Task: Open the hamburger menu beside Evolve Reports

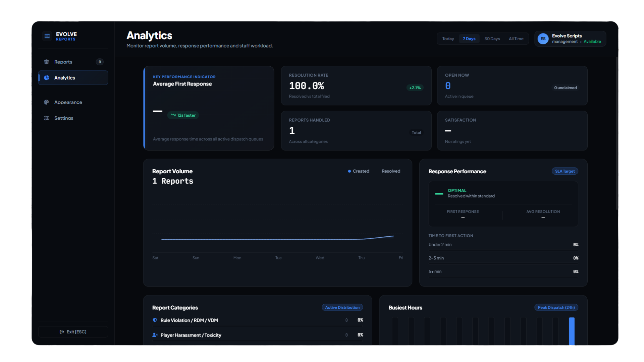Action: [47, 36]
